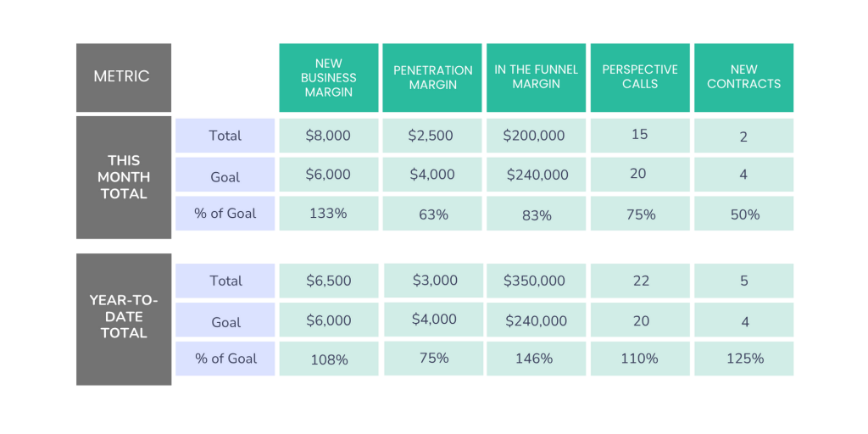Select the 50% new contracts cell
Image resolution: width=868 pixels, height=434 pixels.
click(743, 214)
